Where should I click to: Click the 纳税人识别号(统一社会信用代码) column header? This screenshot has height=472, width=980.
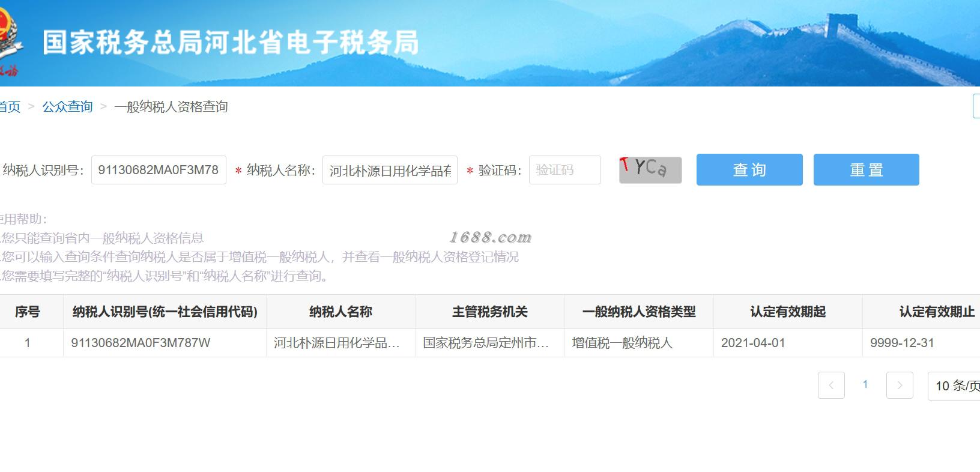(165, 312)
